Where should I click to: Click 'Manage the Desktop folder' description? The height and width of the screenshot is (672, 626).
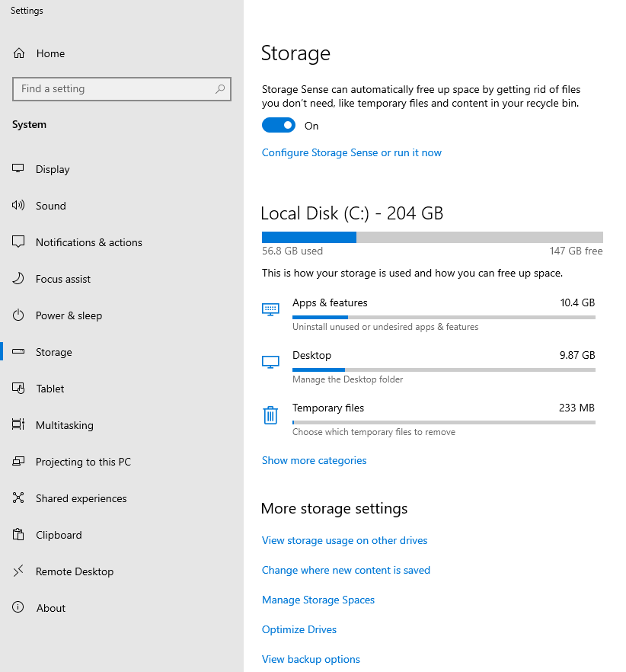347,379
